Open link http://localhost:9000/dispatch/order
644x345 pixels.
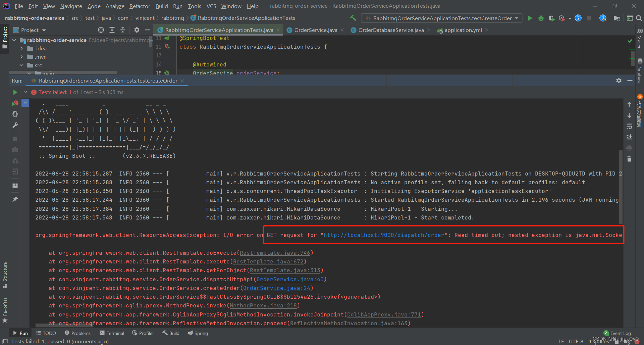pos(384,235)
